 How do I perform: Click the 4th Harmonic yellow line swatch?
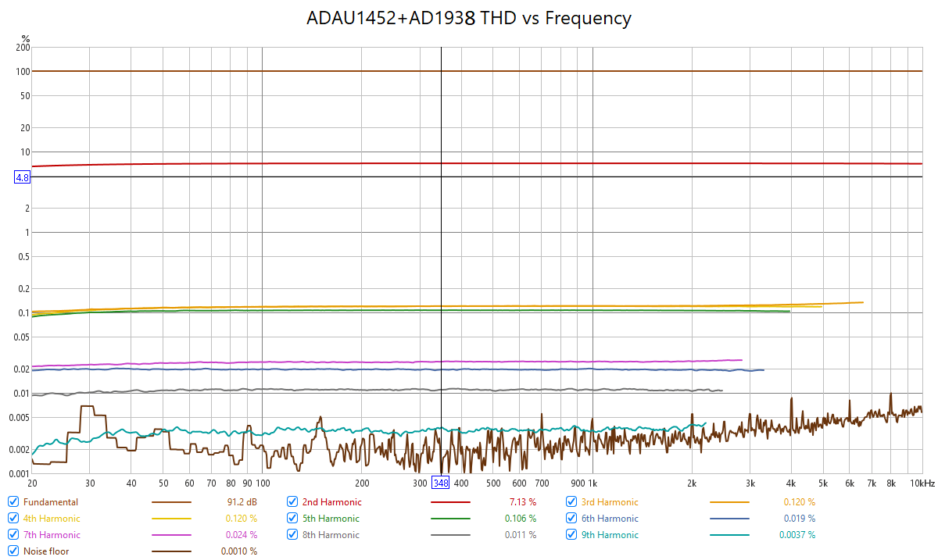click(171, 519)
